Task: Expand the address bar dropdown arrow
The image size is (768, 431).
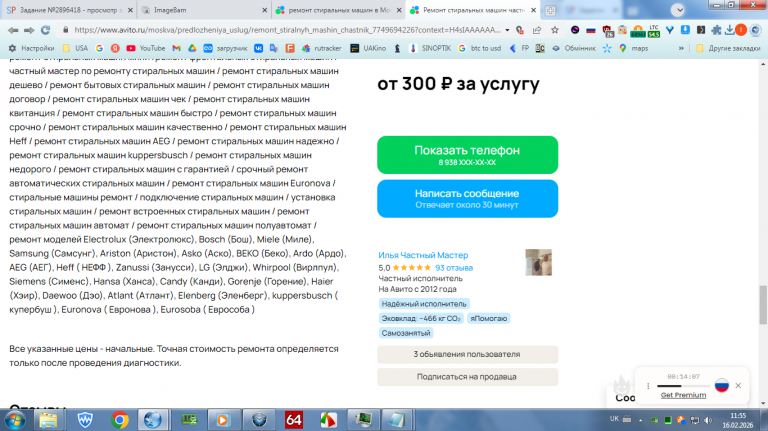Action: pyautogui.click(x=507, y=30)
